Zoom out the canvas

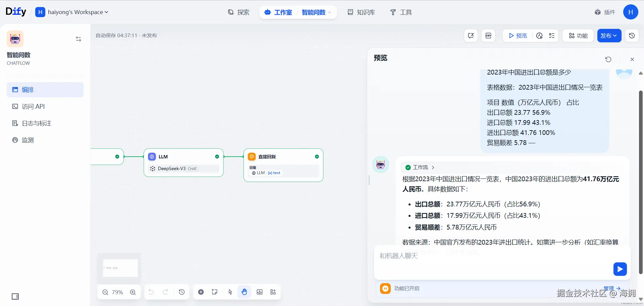pyautogui.click(x=105, y=292)
